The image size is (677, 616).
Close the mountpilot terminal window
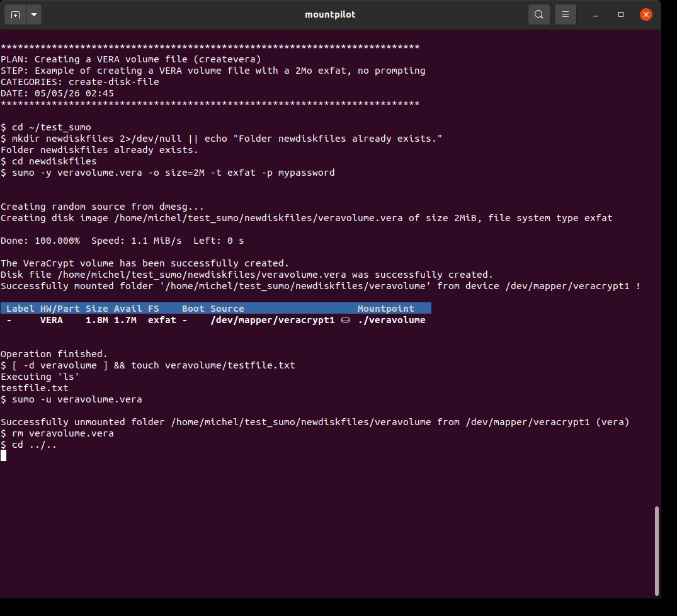click(646, 14)
